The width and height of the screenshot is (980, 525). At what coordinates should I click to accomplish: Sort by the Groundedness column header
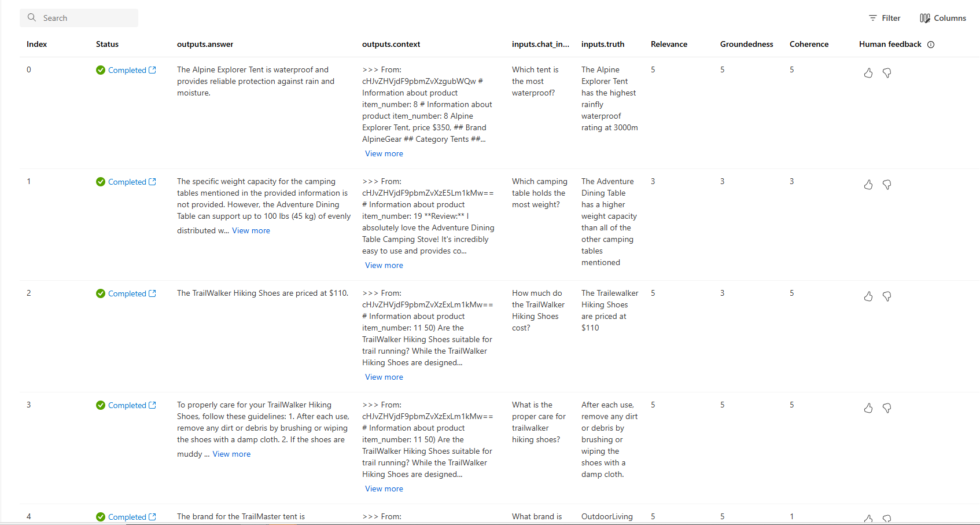pos(746,44)
